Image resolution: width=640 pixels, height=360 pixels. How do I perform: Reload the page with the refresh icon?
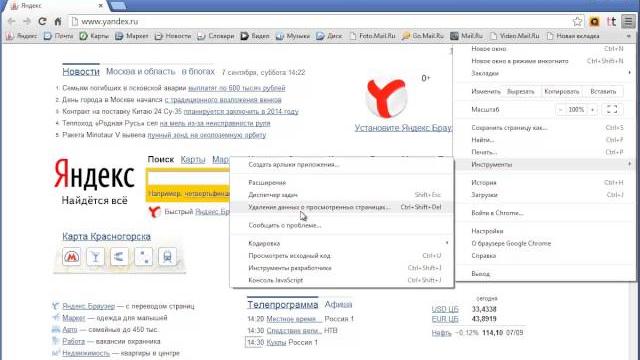point(42,21)
